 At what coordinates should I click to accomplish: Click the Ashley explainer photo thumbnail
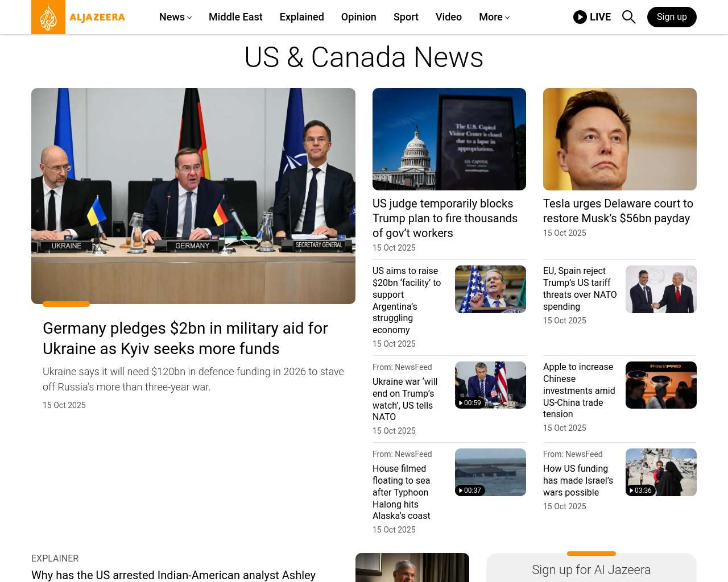[x=412, y=567]
